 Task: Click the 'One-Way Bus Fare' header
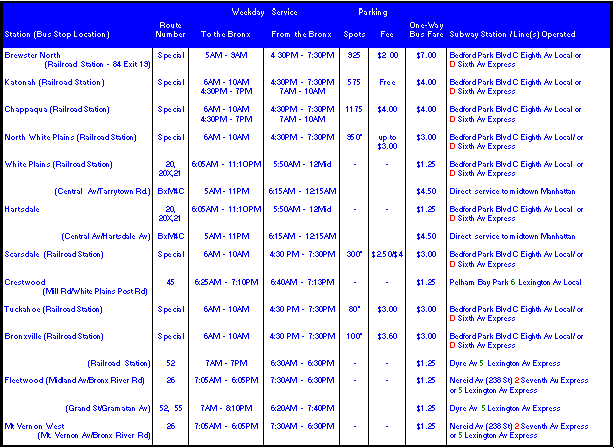[x=426, y=30]
